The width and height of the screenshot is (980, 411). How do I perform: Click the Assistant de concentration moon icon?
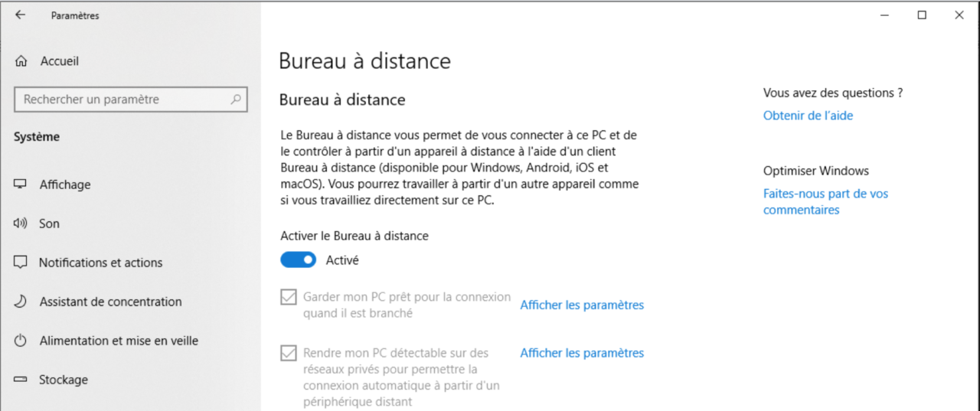(21, 302)
